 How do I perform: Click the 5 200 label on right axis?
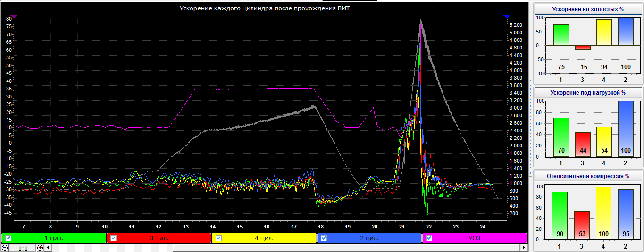click(x=515, y=25)
